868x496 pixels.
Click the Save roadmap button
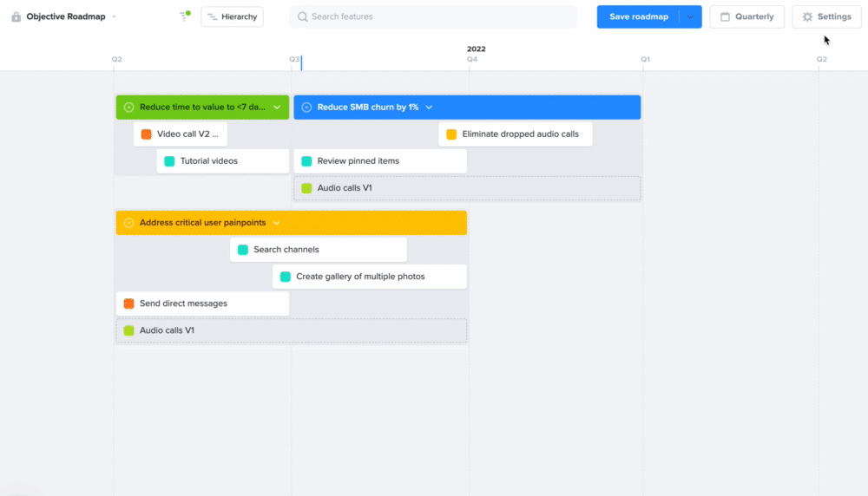(638, 16)
